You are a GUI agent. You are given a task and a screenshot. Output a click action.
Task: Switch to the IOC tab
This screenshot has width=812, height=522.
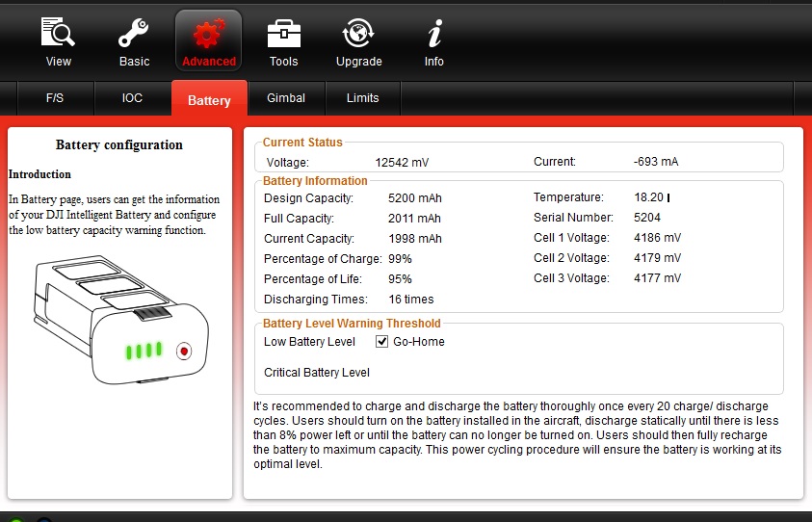pyautogui.click(x=132, y=98)
